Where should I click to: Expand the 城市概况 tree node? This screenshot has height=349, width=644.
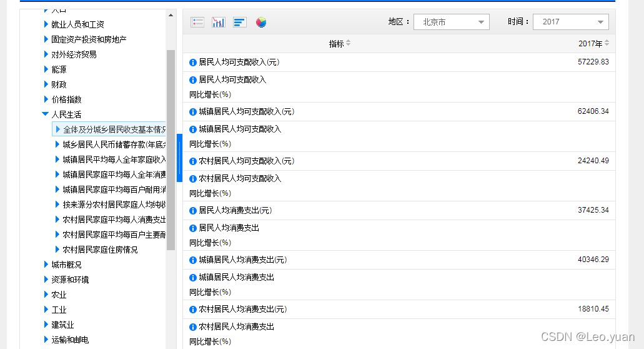coord(46,265)
